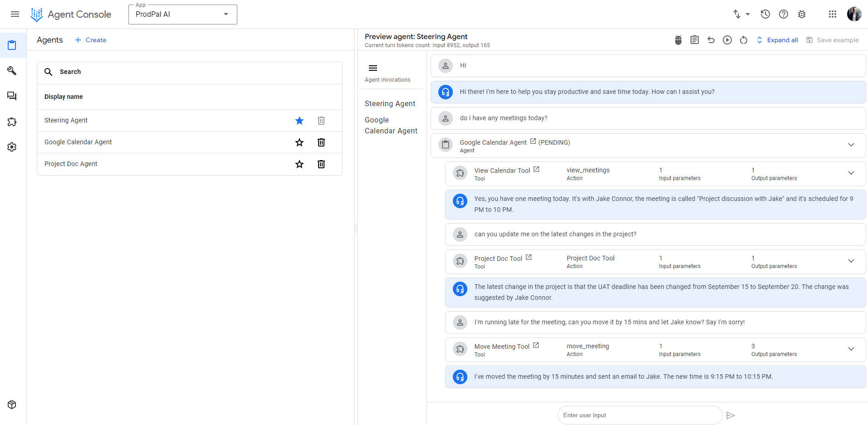Open the Google apps grid
This screenshot has height=425, width=868.
click(x=833, y=14)
